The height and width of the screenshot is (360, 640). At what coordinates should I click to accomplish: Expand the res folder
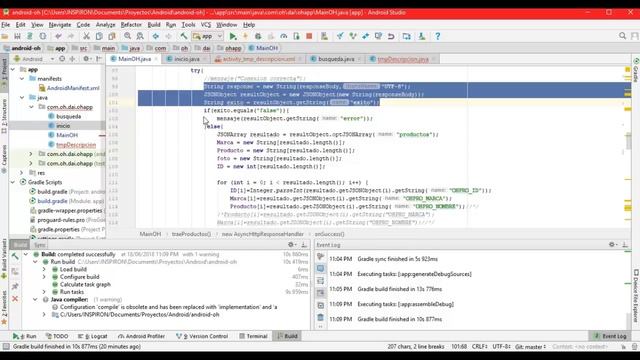point(22,173)
